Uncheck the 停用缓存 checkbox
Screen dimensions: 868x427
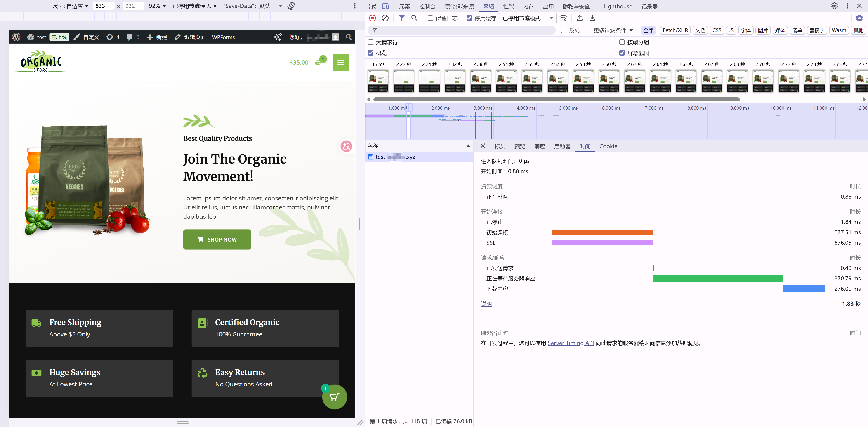(x=469, y=18)
